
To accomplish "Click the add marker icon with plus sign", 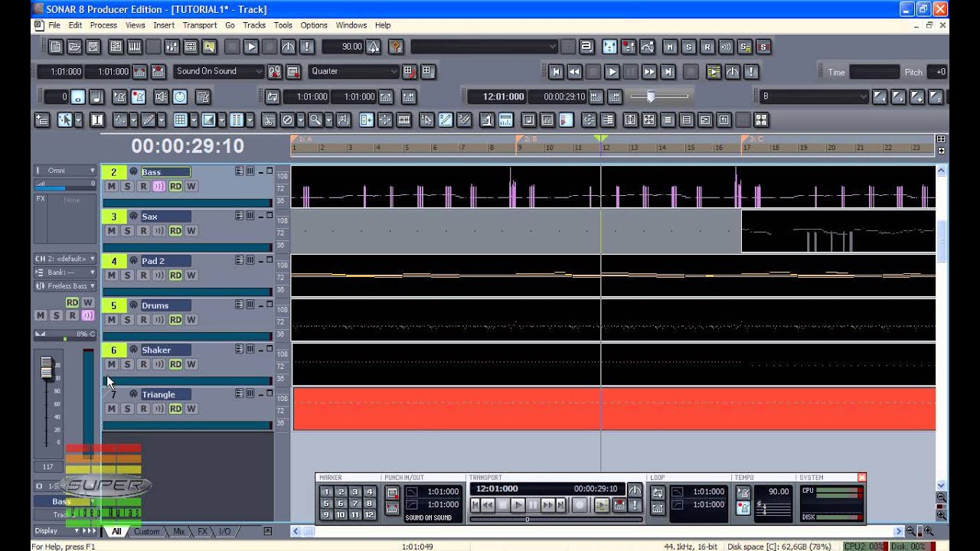I will 916,96.
